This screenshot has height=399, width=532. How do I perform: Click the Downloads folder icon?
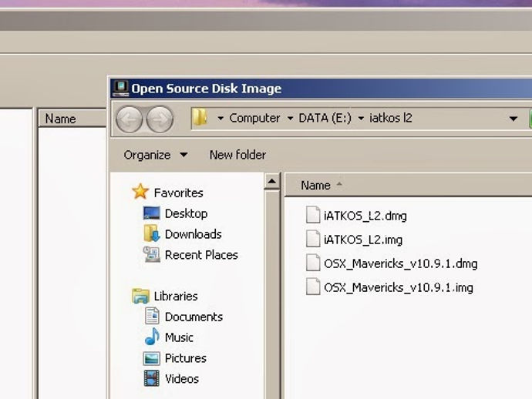click(x=151, y=233)
